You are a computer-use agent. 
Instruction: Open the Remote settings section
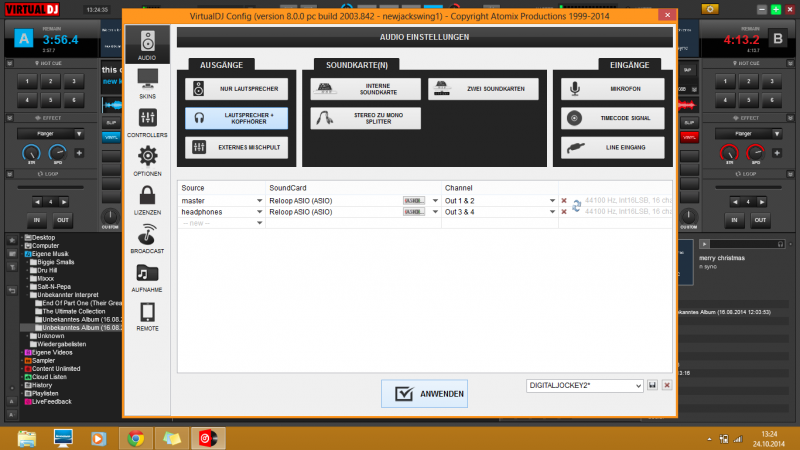tap(147, 316)
